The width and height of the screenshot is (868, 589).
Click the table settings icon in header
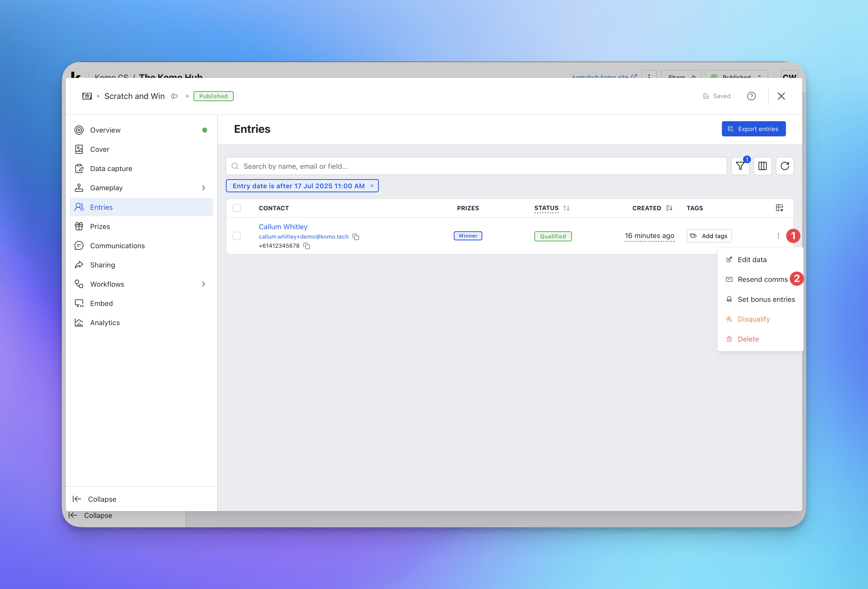click(779, 208)
